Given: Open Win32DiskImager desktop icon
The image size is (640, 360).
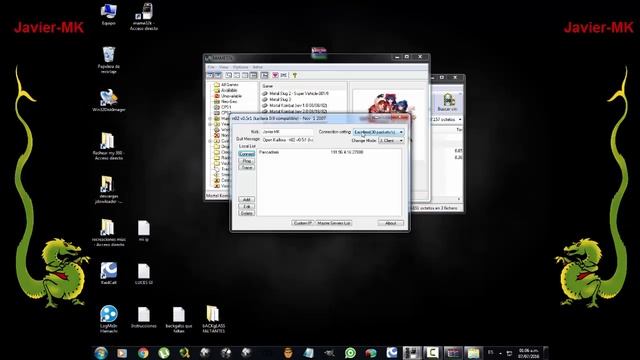Looking at the screenshot, I should (x=109, y=100).
